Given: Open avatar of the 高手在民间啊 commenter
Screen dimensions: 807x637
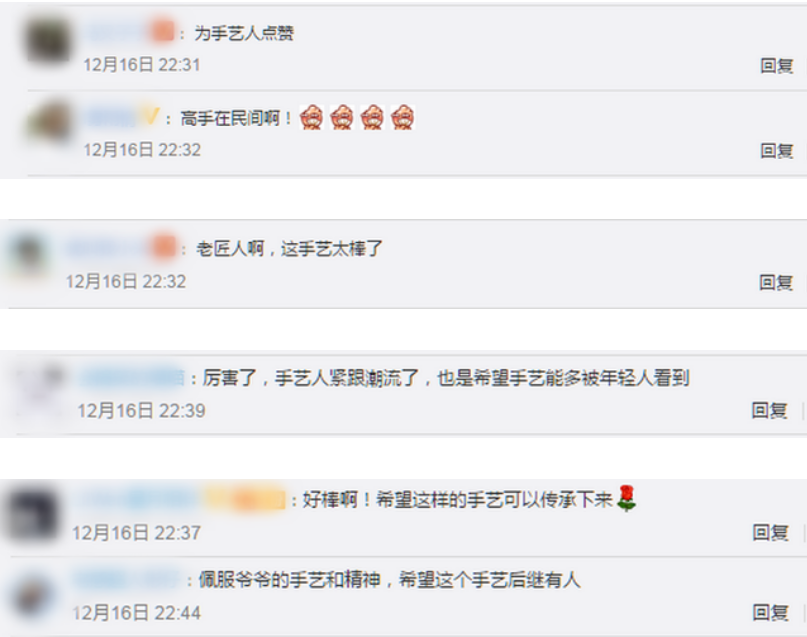Looking at the screenshot, I should (49, 123).
